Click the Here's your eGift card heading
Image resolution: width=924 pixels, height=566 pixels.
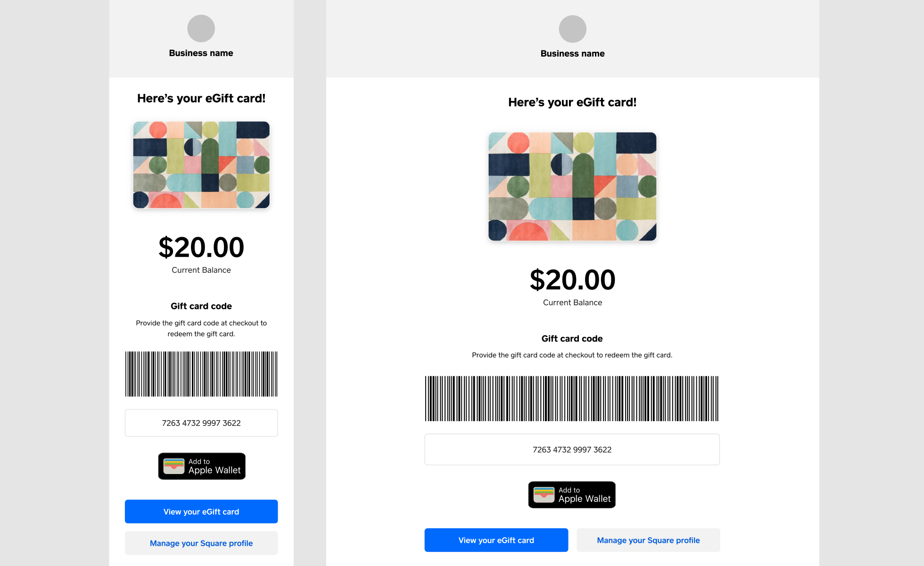click(201, 98)
